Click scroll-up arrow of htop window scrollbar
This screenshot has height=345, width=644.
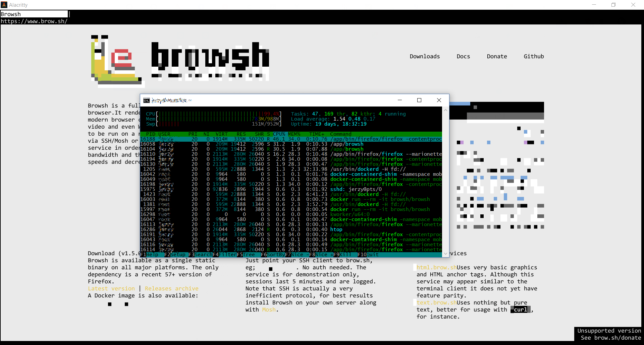(x=445, y=110)
